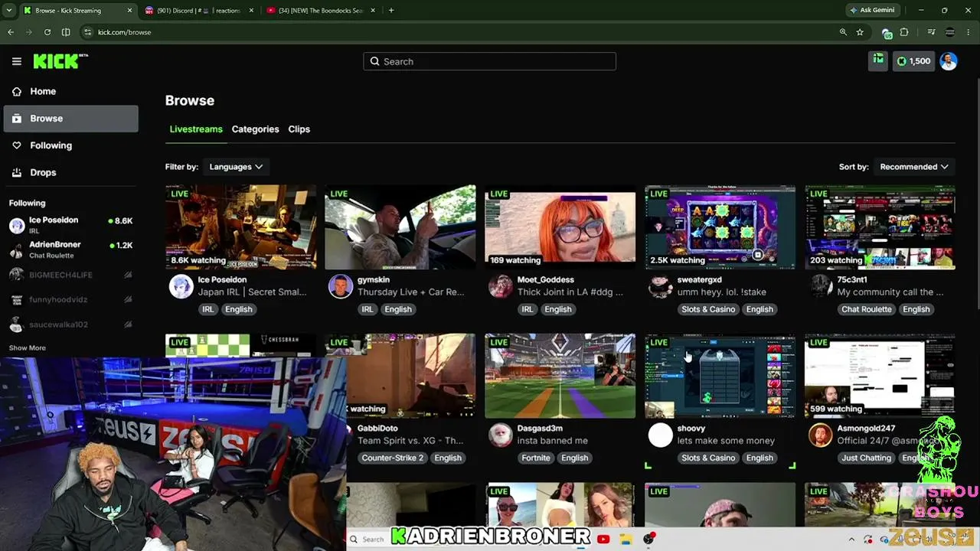Open Drops in the sidebar
980x551 pixels.
(x=70, y=172)
